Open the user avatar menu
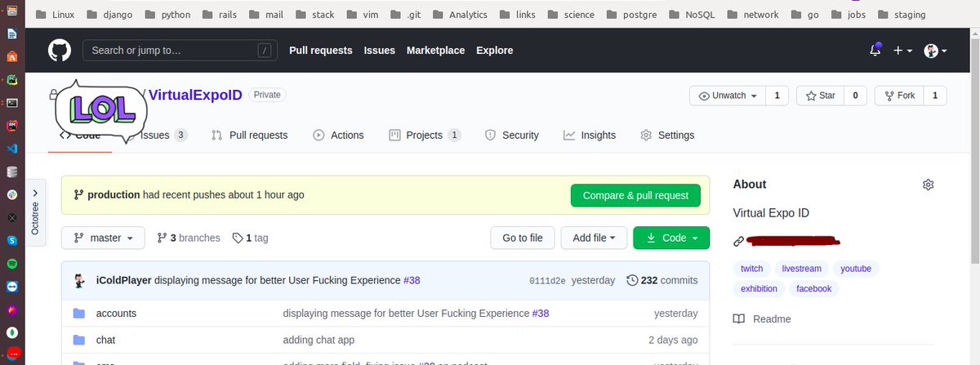This screenshot has width=980, height=365. tap(935, 51)
